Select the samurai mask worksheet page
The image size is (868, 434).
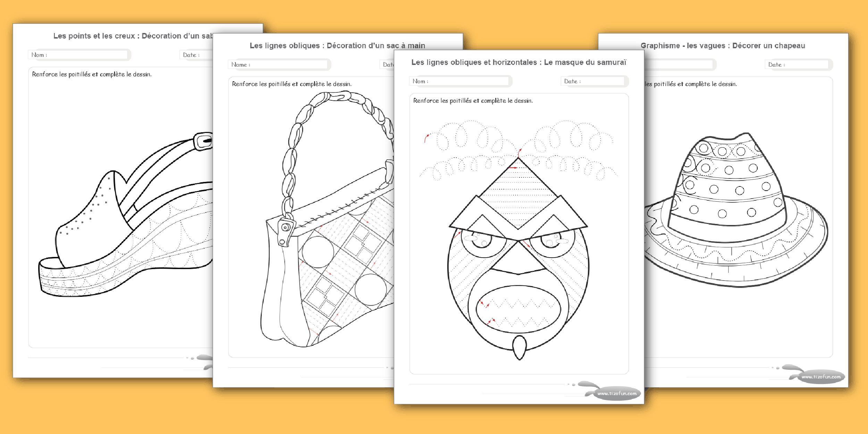tap(519, 227)
